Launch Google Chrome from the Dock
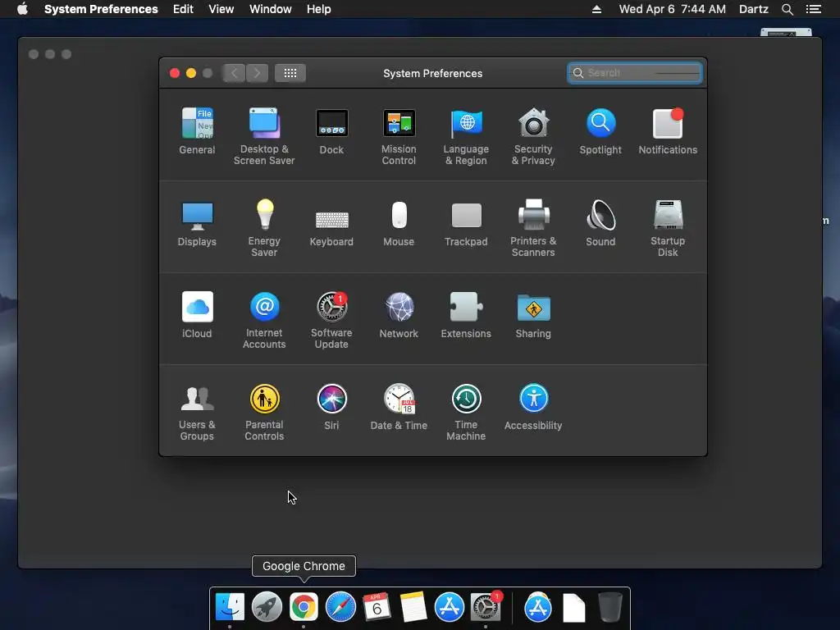Viewport: 840px width, 630px height. (304, 606)
